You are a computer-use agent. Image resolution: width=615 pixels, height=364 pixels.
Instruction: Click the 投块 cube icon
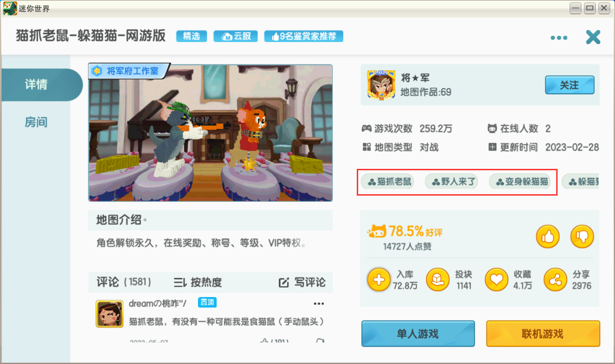438,280
